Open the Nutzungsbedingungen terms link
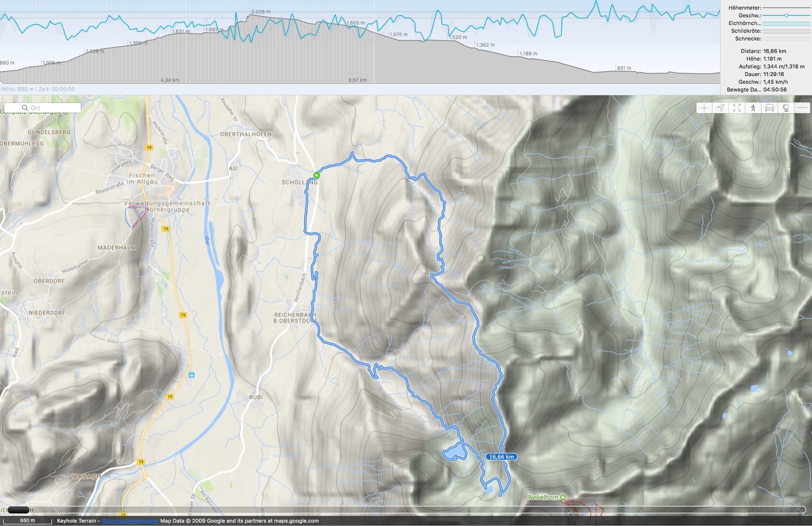This screenshot has height=526, width=812. [129, 521]
